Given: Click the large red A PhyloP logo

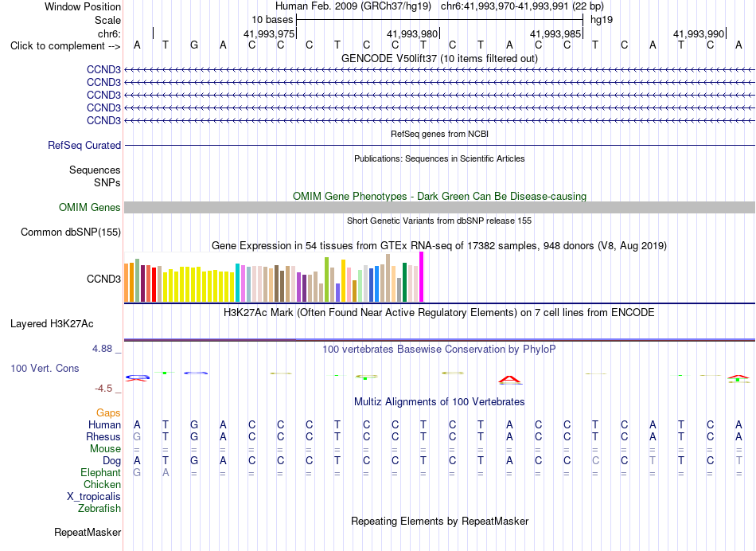Looking at the screenshot, I should [509, 380].
